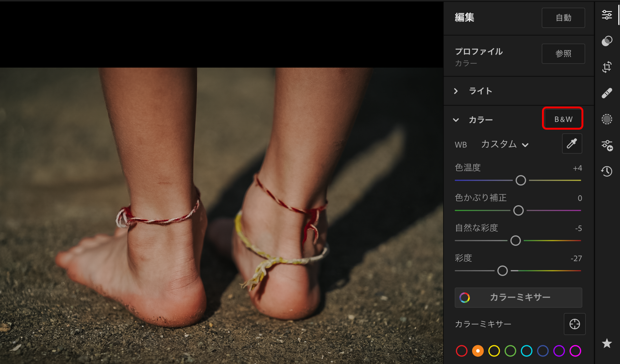Activate the Color Mixer target adjustment tool

pyautogui.click(x=574, y=324)
